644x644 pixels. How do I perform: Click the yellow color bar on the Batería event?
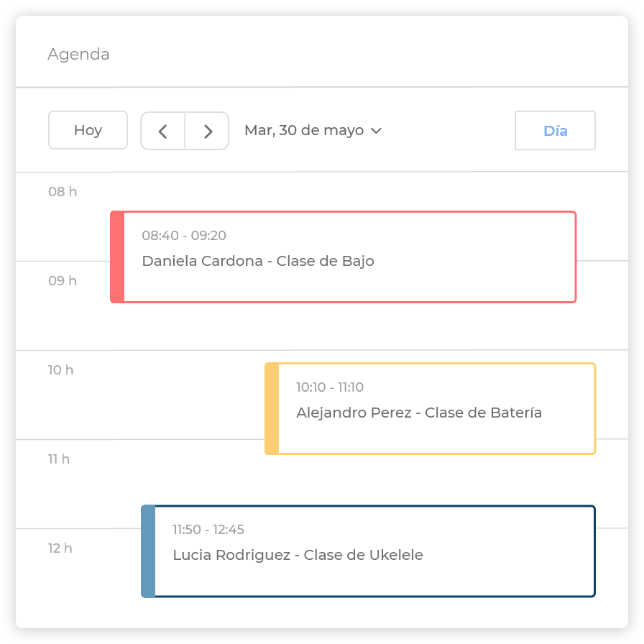coord(272,408)
